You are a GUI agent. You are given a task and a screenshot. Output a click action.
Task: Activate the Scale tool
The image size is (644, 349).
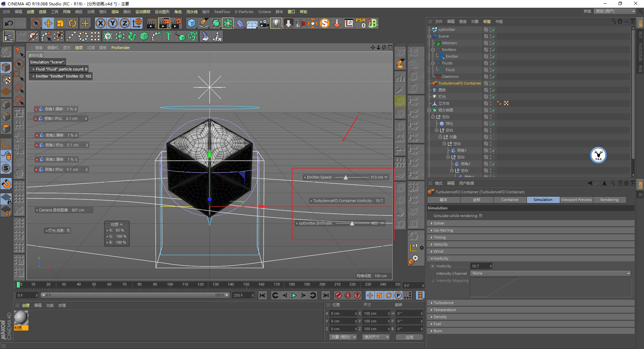tap(60, 23)
